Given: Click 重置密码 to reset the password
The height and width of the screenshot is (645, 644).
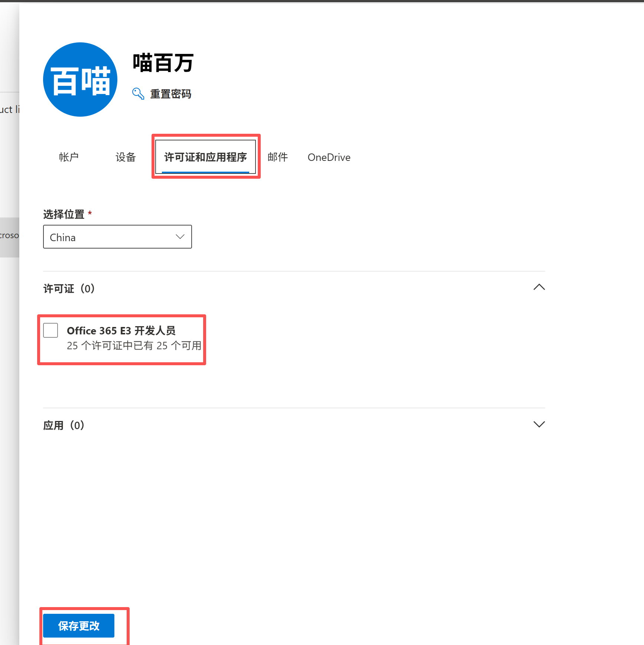Looking at the screenshot, I should [170, 94].
